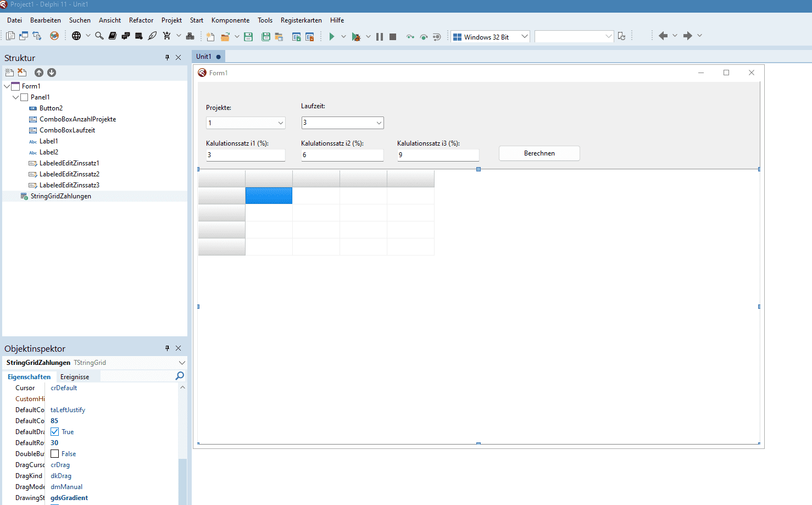Open the Komponente menu

230,20
